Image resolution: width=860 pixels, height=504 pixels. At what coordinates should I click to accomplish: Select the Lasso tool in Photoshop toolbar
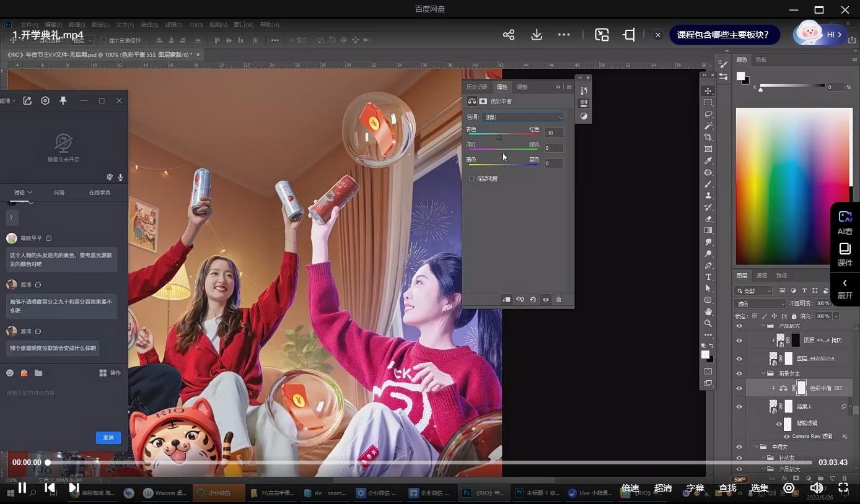click(708, 114)
